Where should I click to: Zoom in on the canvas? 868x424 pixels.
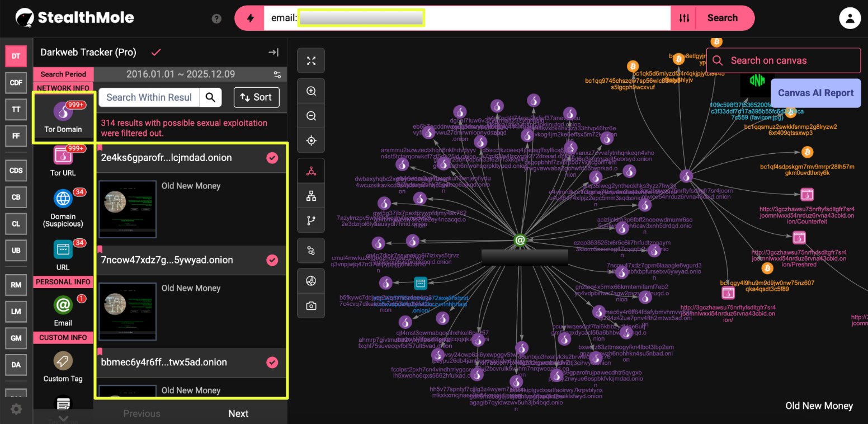311,91
